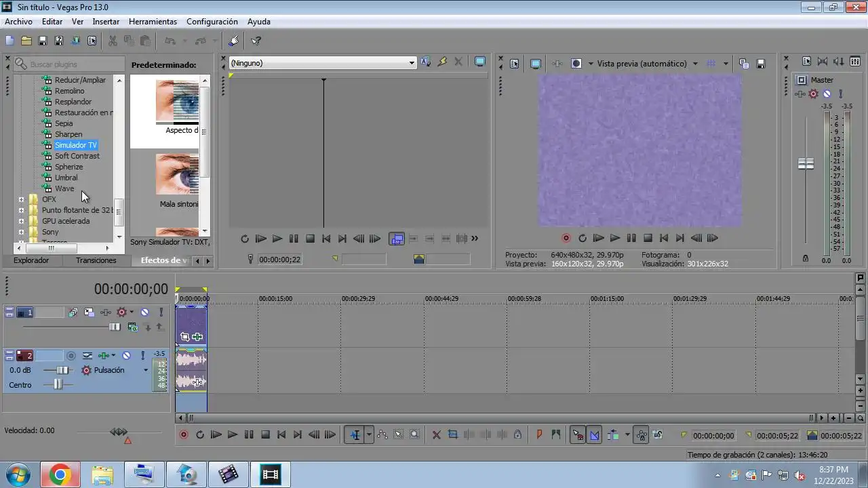This screenshot has height=488, width=868.
Task: Open the Archivo menu
Action: point(18,22)
